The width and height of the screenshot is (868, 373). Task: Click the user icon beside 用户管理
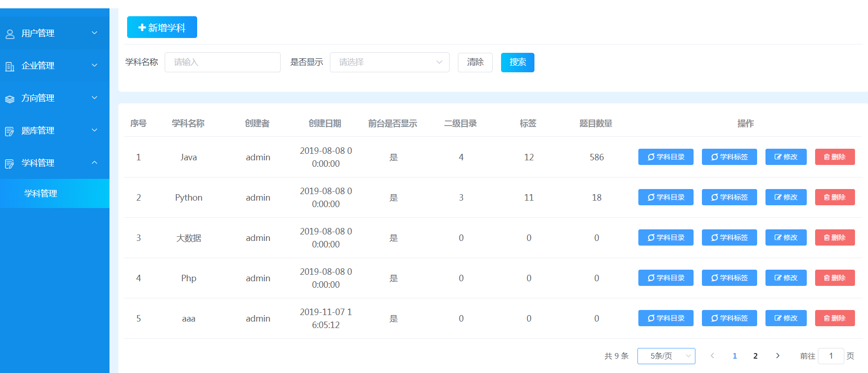click(x=10, y=34)
